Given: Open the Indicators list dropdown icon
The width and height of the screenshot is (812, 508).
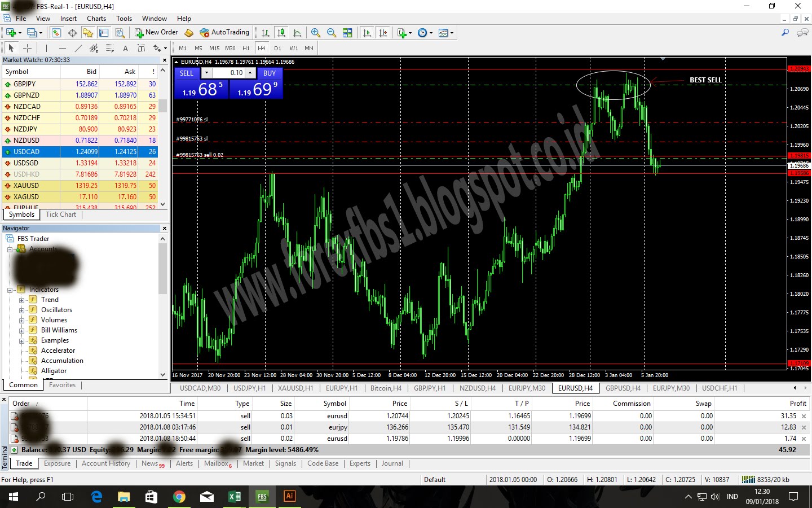Looking at the screenshot, I should click(x=404, y=33).
